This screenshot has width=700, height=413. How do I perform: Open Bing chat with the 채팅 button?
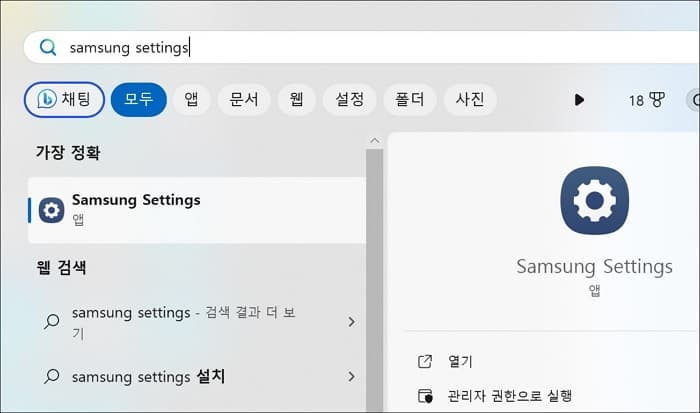(x=64, y=100)
